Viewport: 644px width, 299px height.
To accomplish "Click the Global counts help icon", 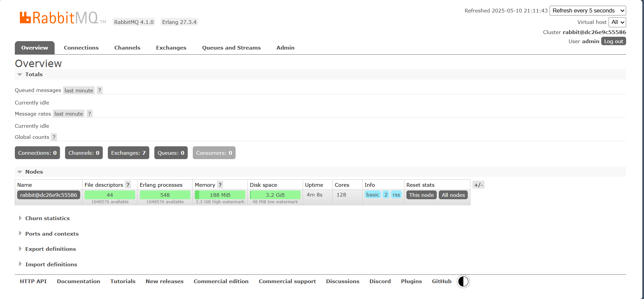I will coord(54,137).
